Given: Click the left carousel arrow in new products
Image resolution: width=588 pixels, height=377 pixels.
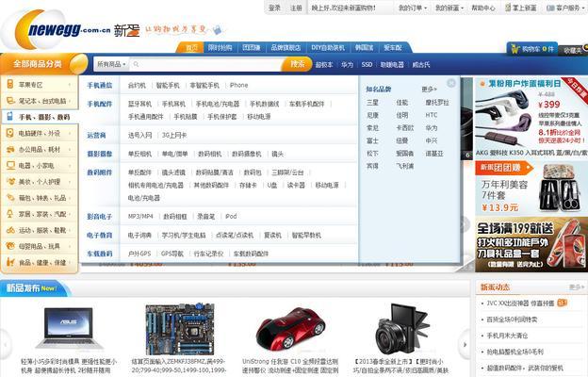Looking at the screenshot, I should [x=6, y=344].
